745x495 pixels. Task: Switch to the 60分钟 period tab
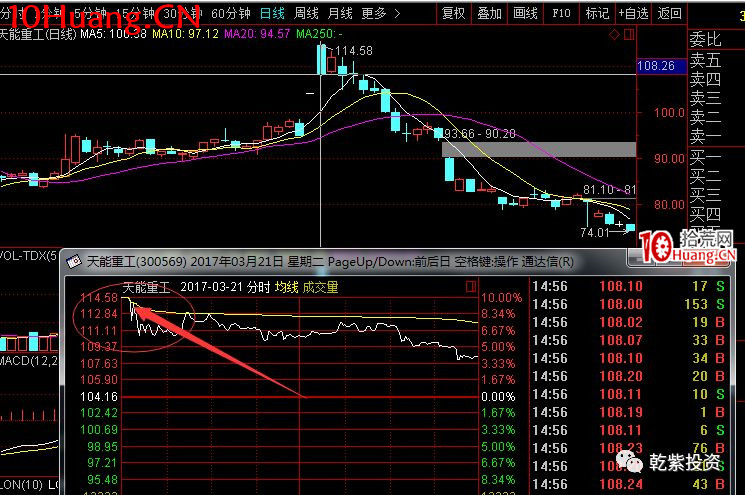tap(230, 13)
